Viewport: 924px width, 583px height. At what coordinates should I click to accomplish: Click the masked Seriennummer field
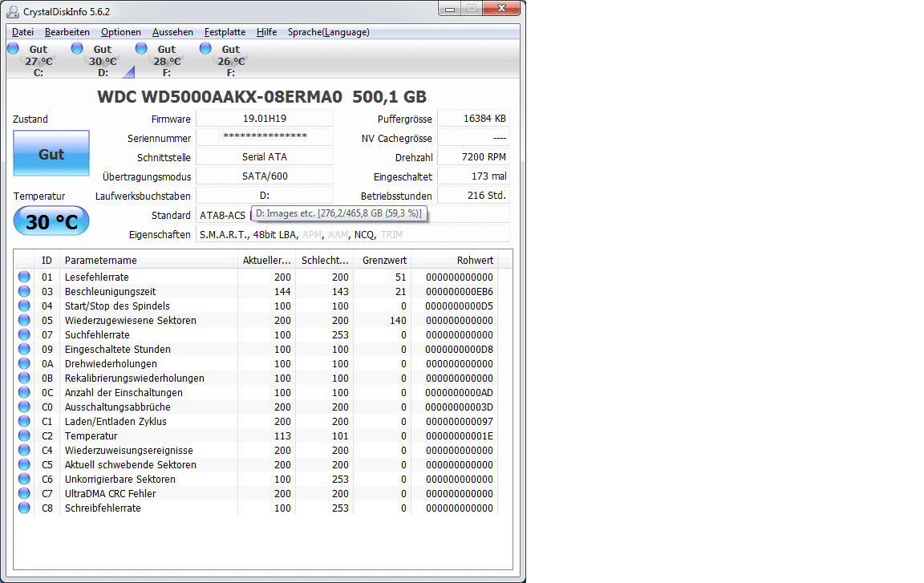(265, 137)
